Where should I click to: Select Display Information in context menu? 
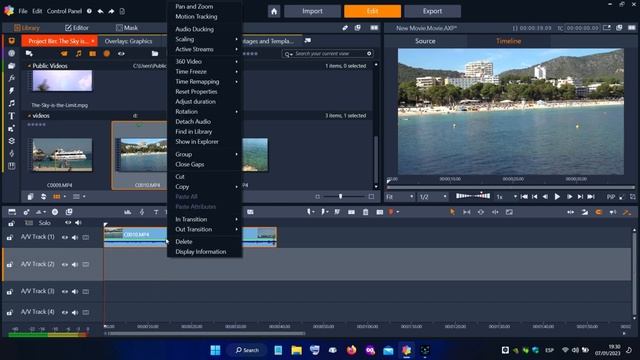coord(201,252)
